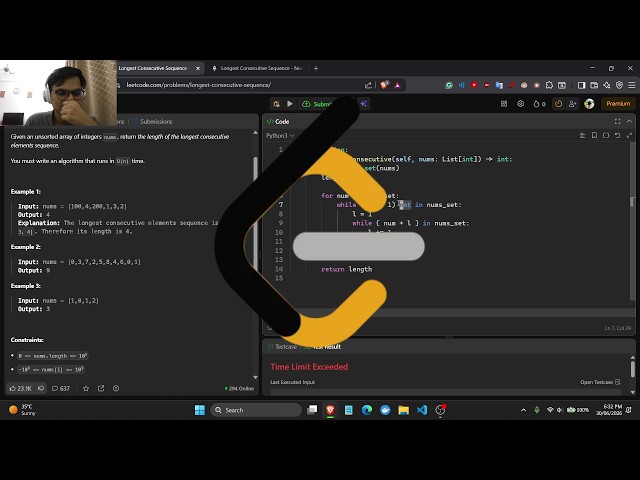The image size is (640, 480).
Task: Open the Python3 language dropdown
Action: [x=280, y=136]
